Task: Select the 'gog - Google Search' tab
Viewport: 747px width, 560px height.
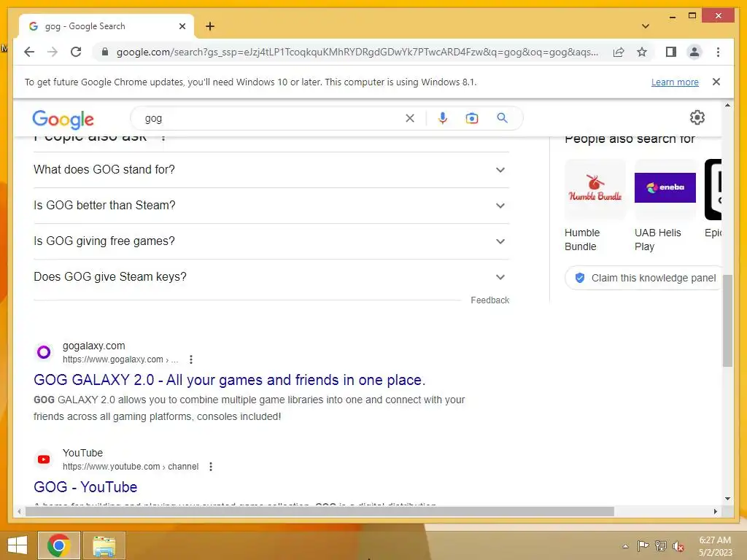Action: click(x=107, y=26)
